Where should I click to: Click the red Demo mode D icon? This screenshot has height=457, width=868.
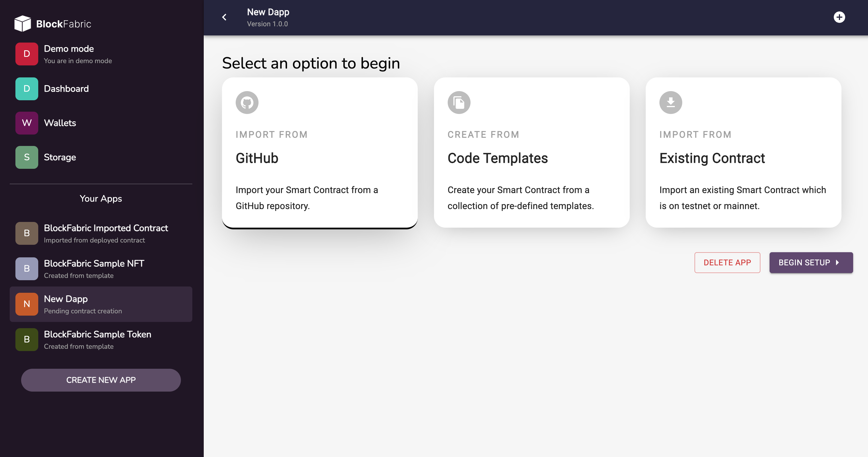pyautogui.click(x=27, y=54)
